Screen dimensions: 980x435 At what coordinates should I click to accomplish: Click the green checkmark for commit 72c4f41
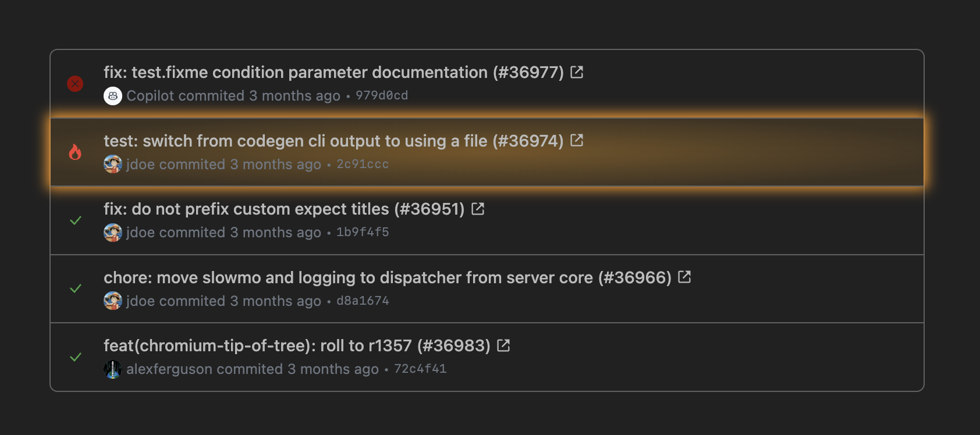76,357
